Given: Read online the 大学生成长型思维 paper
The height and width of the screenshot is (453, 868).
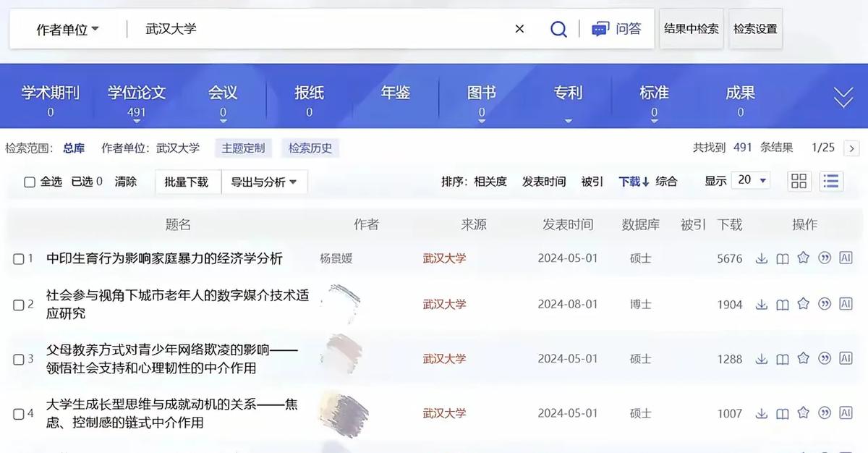Looking at the screenshot, I should click(x=783, y=414).
